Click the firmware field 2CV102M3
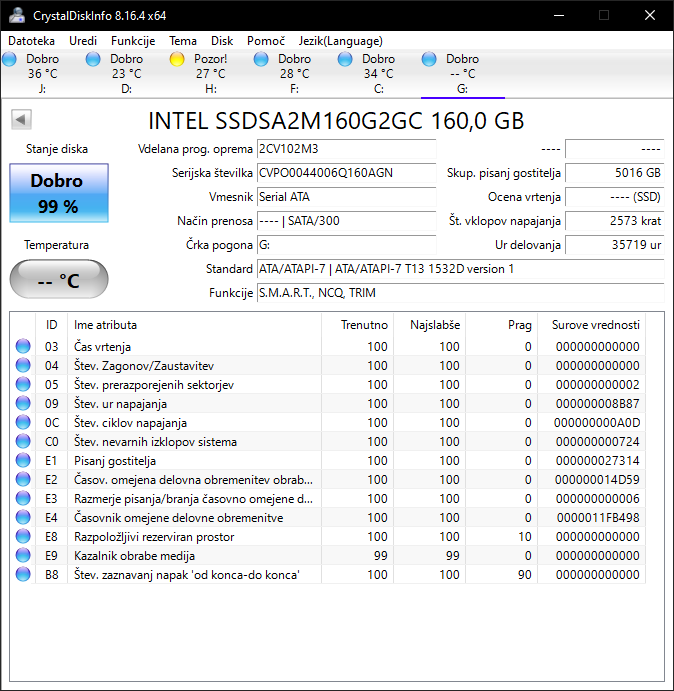 point(346,149)
